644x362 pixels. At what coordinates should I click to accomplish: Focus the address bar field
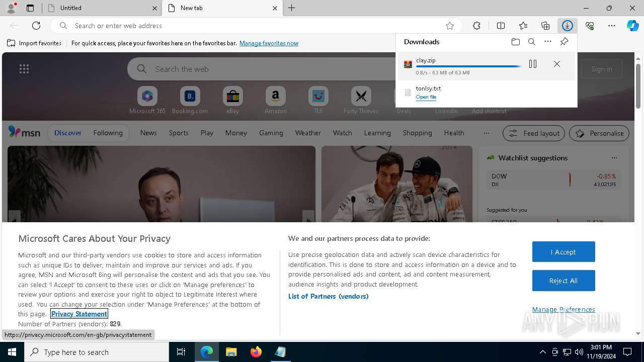click(257, 26)
